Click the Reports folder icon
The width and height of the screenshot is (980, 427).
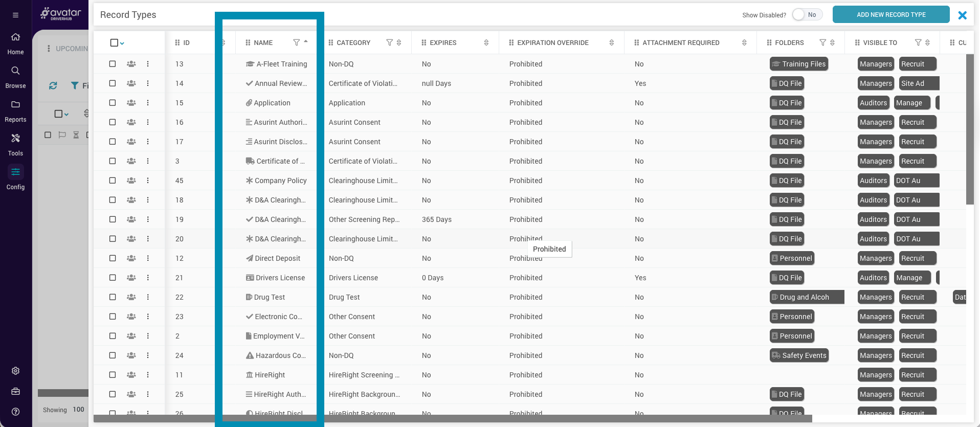[x=15, y=105]
